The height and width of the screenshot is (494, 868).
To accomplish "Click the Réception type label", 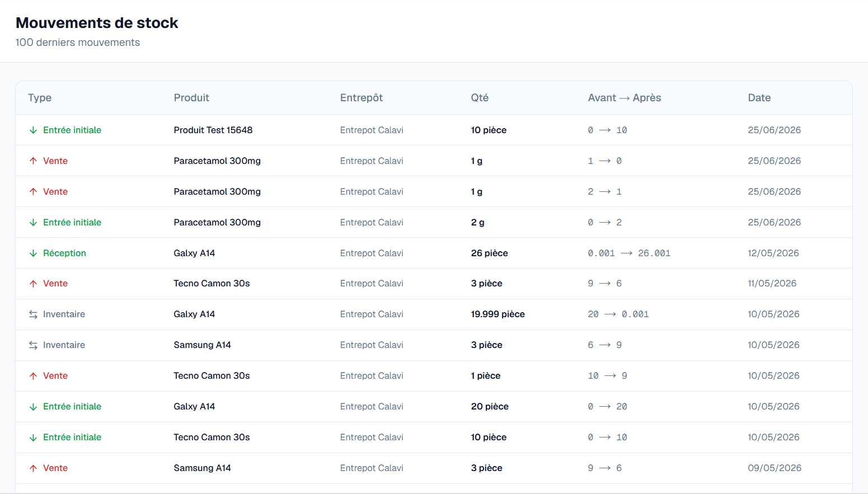I will click(x=64, y=253).
